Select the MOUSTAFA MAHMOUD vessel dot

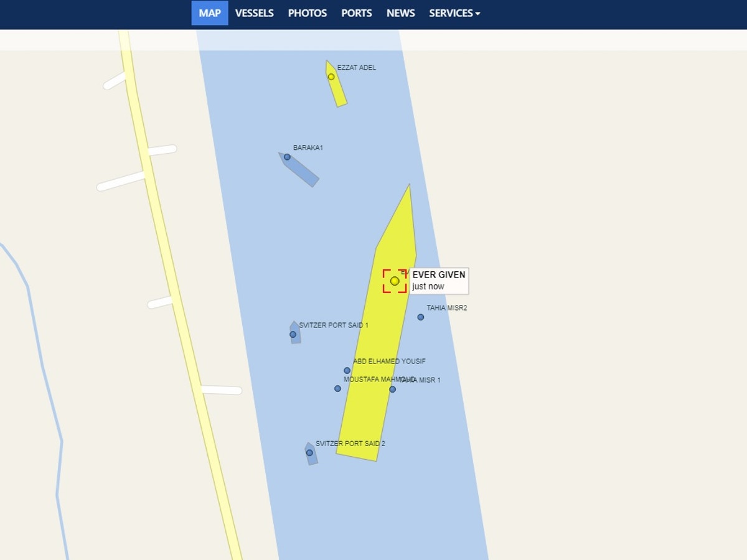(x=337, y=389)
